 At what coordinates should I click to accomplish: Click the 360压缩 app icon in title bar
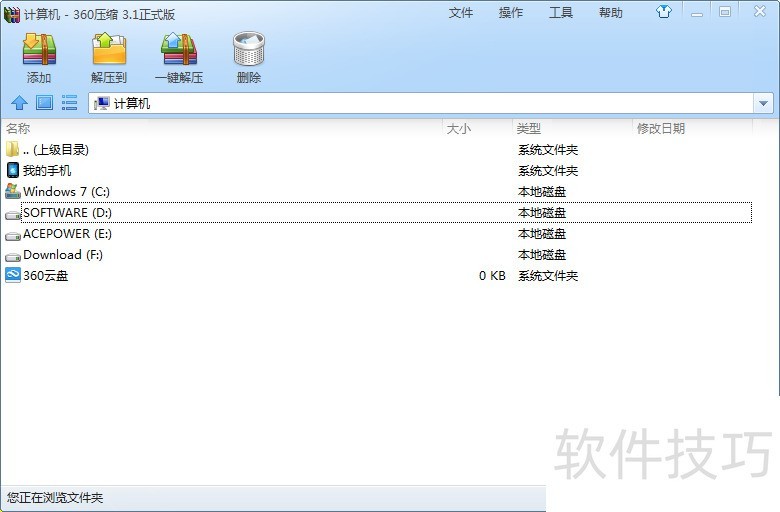click(12, 14)
